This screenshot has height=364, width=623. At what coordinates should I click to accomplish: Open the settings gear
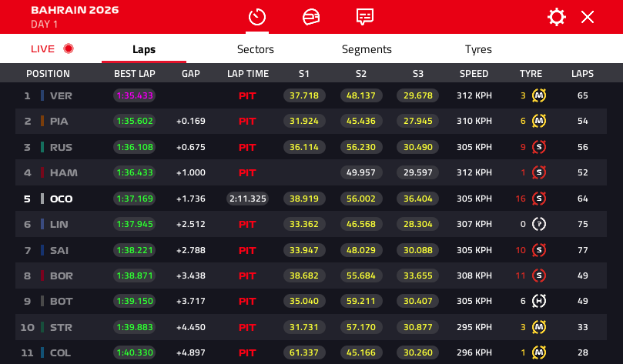point(556,17)
